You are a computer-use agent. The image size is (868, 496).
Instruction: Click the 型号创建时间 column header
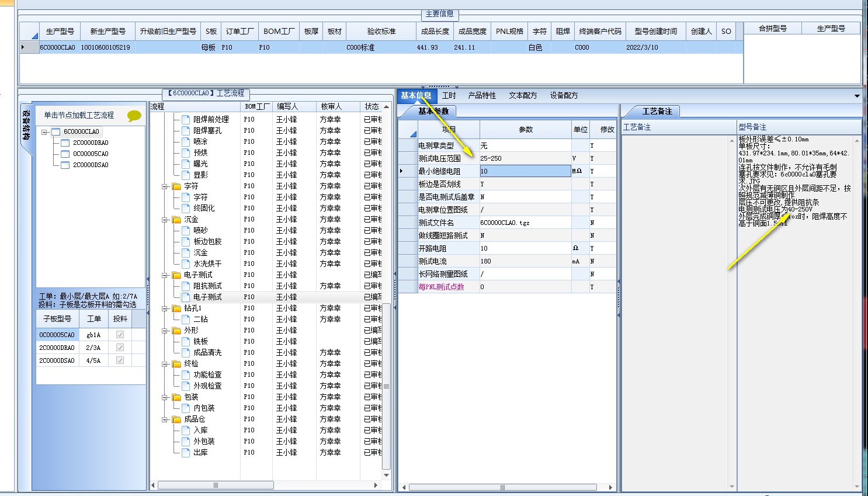pos(656,32)
